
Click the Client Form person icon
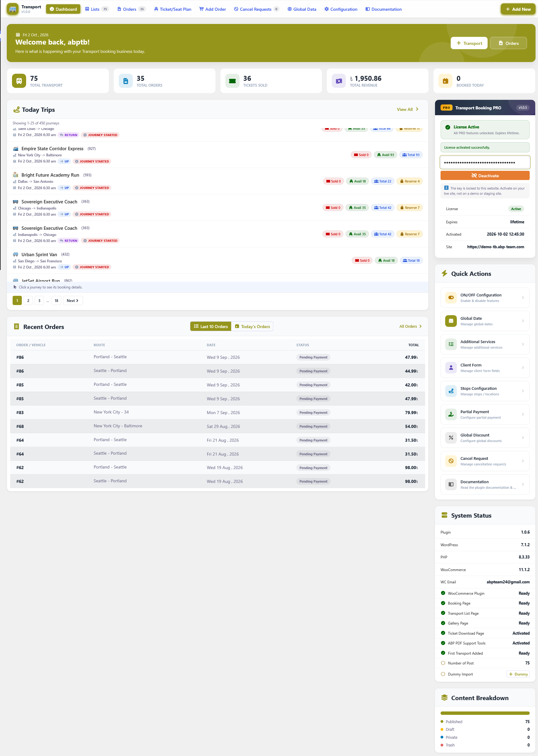click(x=451, y=367)
